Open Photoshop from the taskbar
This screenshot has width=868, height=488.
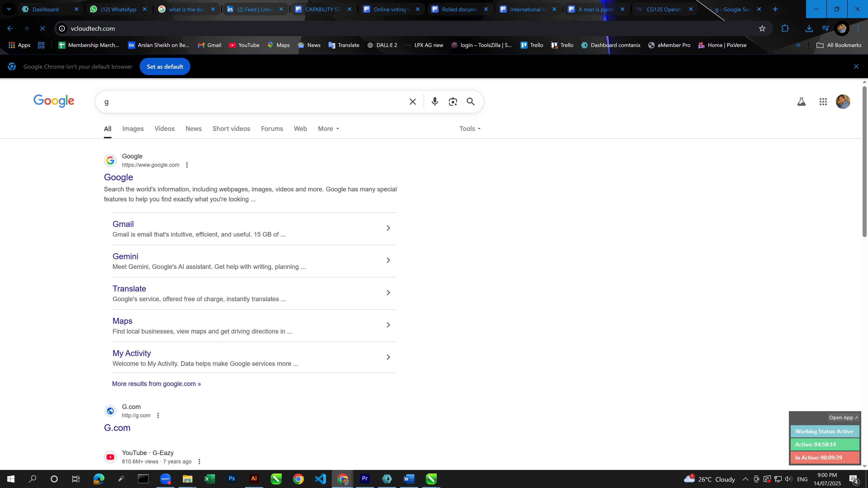click(231, 479)
